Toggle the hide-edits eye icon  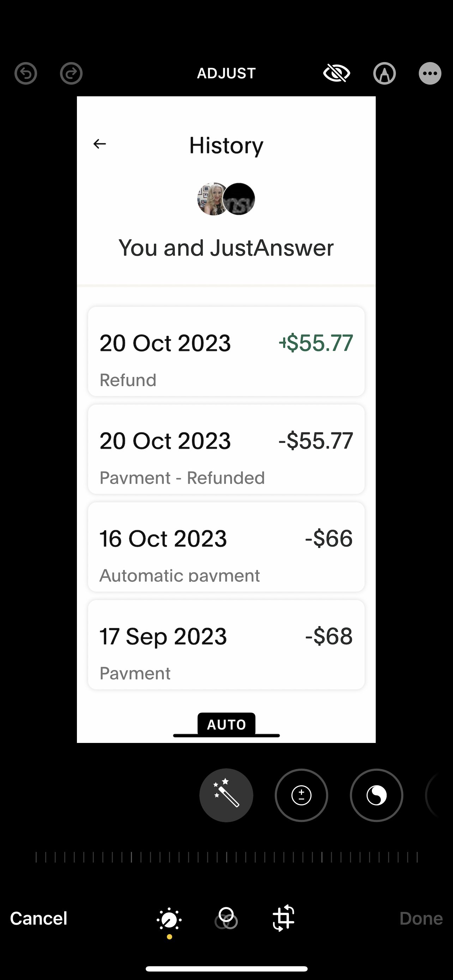click(337, 73)
